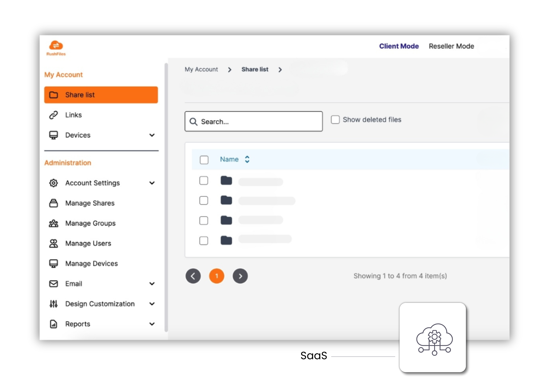This screenshot has height=392, width=549.
Task: Click the Design Customization sliders icon
Action: (x=54, y=304)
